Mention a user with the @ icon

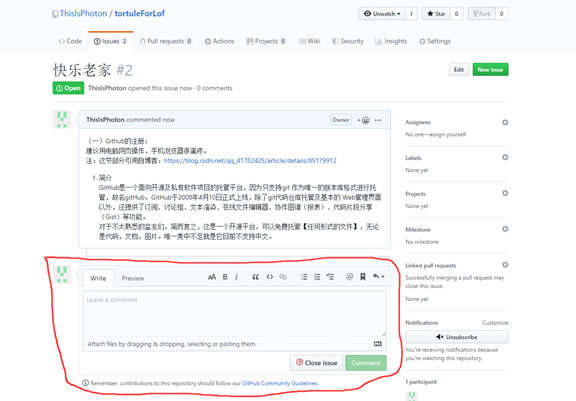pos(350,277)
